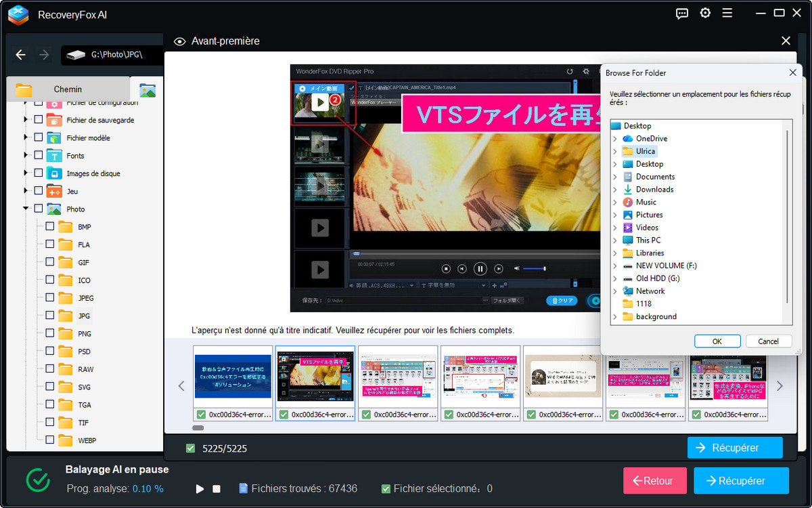This screenshot has height=508, width=812.
Task: Stop the scan with stop icon
Action: click(x=217, y=488)
